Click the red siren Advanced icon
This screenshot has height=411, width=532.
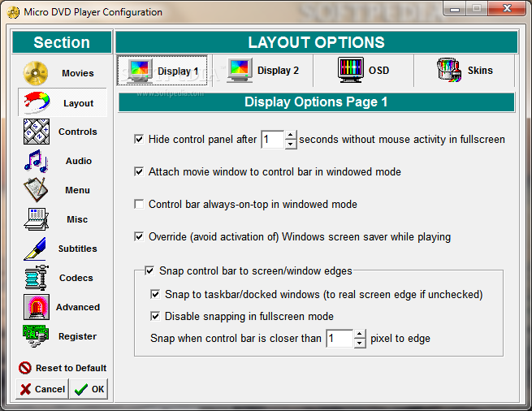pyautogui.click(x=37, y=307)
